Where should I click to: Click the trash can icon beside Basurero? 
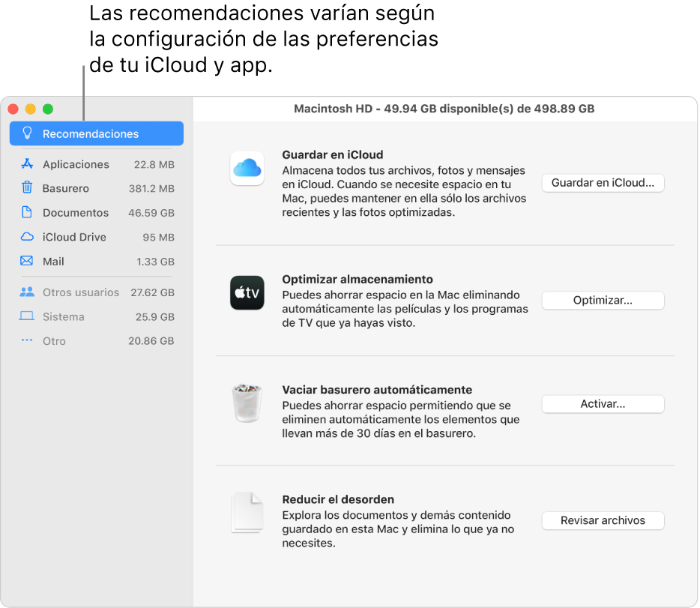click(x=27, y=187)
